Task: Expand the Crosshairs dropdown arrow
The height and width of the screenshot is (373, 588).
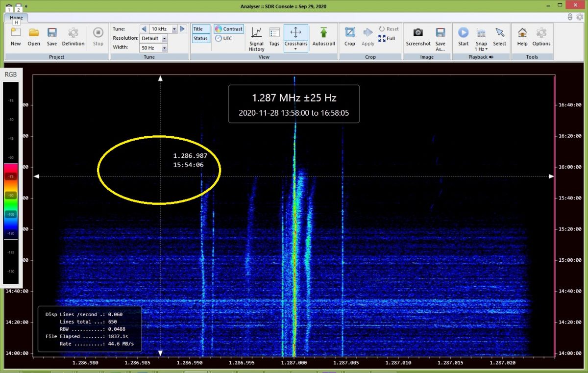Action: point(295,50)
